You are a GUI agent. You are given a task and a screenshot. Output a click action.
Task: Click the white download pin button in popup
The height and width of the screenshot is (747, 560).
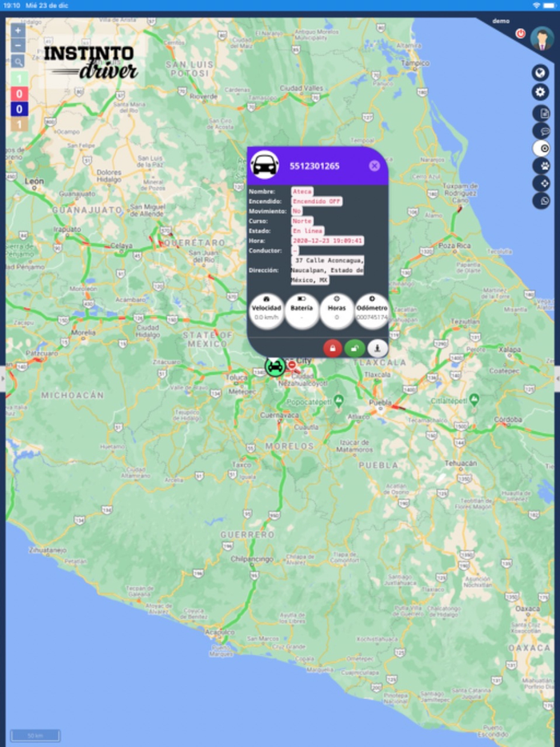point(378,348)
